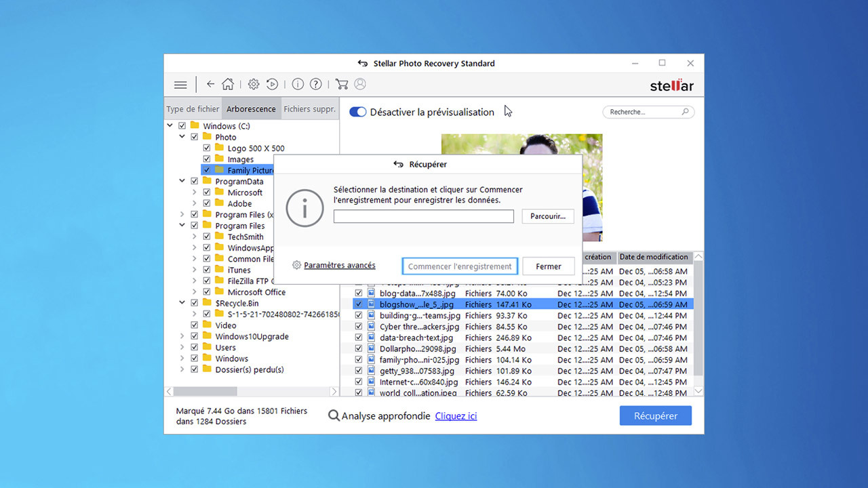Viewport: 868px width, 488px height.
Task: Open the shopping cart icon
Action: pyautogui.click(x=342, y=84)
